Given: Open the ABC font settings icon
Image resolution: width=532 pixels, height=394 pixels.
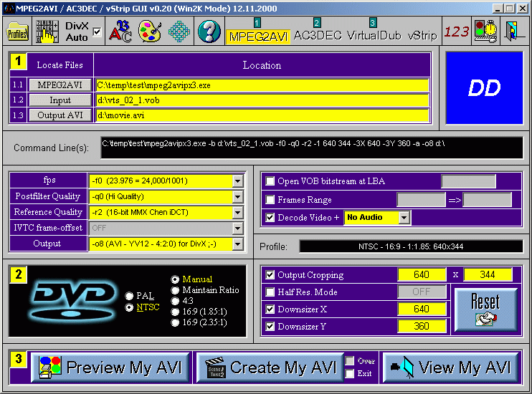Looking at the screenshot, I should pos(121,32).
